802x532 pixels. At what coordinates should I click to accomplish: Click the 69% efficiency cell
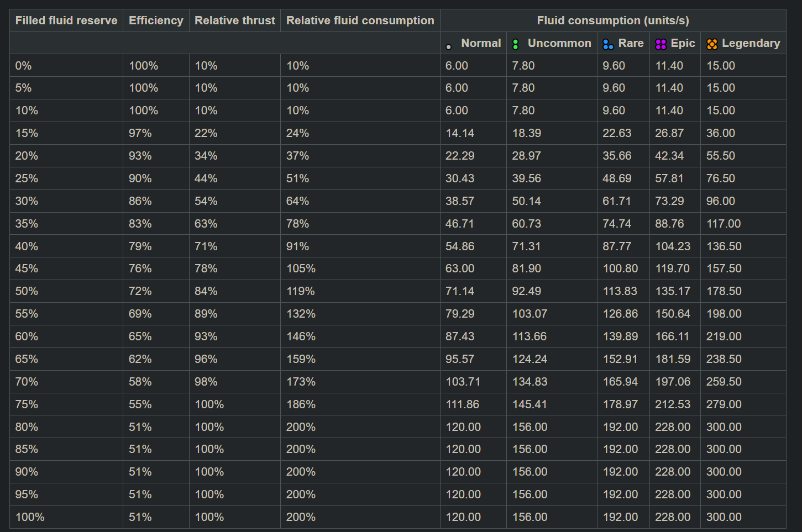coord(156,314)
